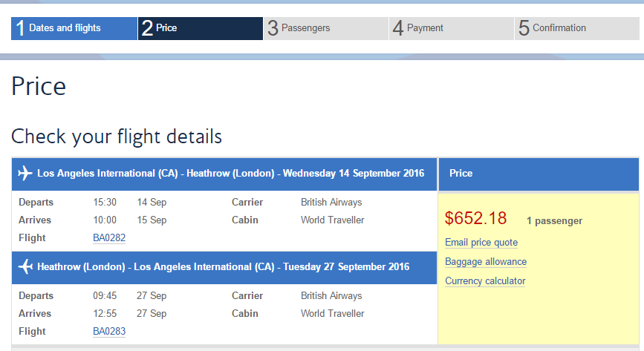Image resolution: width=644 pixels, height=351 pixels.
Task: Click the Check your flight details heading
Action: 117,137
